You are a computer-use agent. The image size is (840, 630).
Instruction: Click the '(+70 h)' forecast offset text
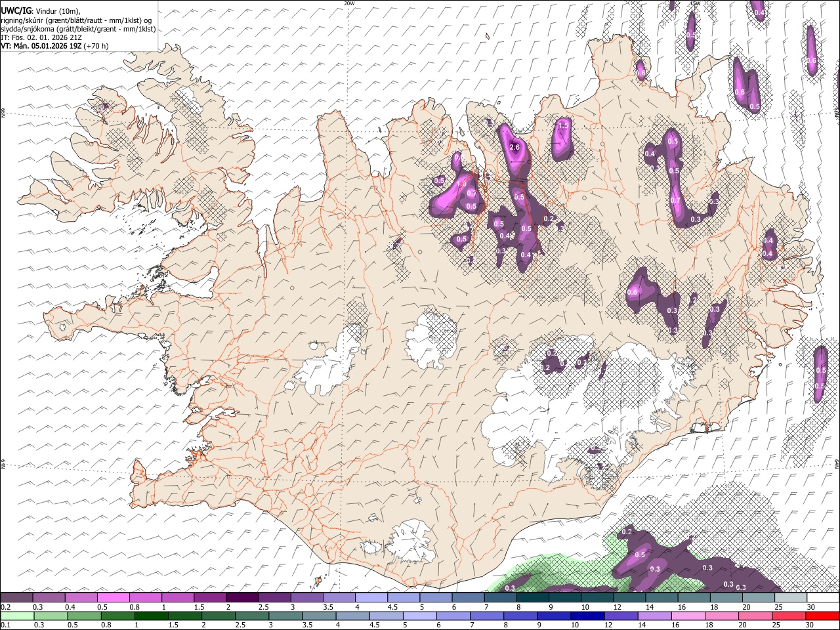96,46
